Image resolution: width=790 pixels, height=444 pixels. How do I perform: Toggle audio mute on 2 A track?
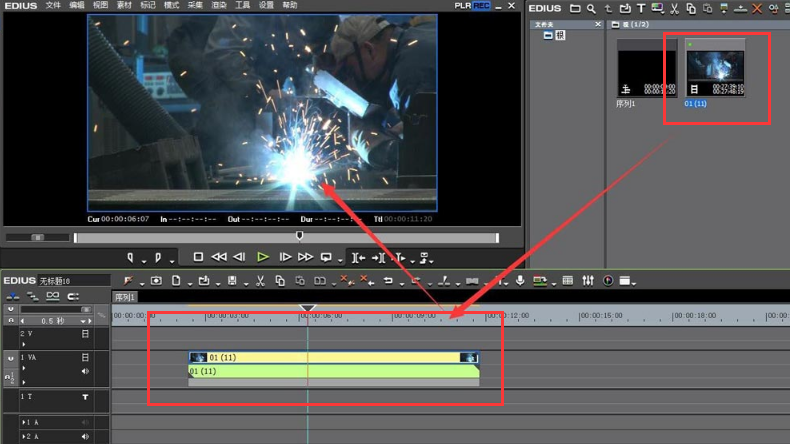pos(85,437)
